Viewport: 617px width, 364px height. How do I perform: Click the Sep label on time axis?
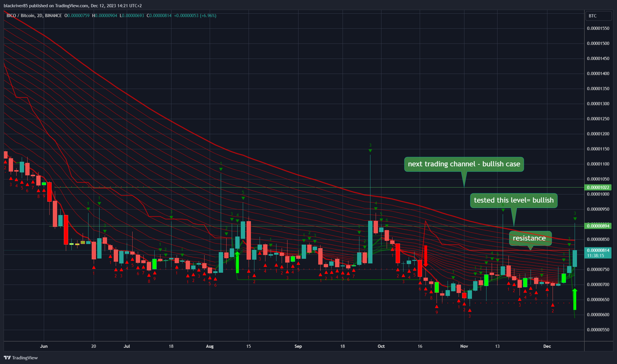pyautogui.click(x=298, y=346)
